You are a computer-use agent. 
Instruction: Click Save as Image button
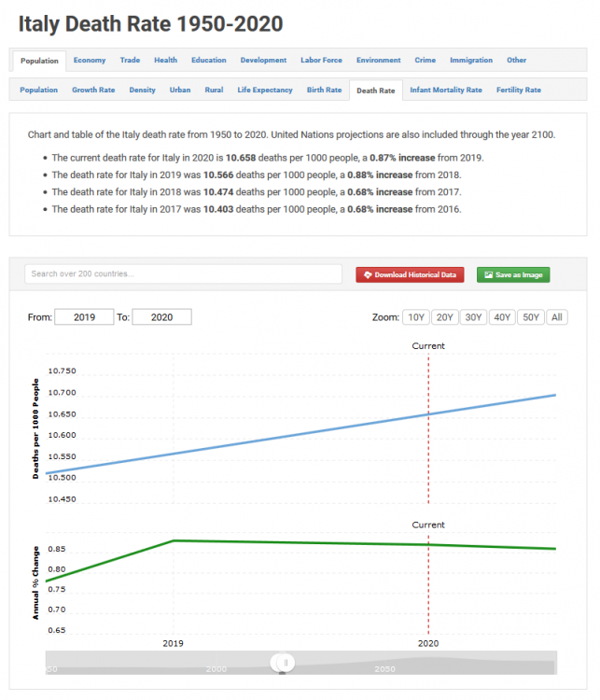click(513, 274)
